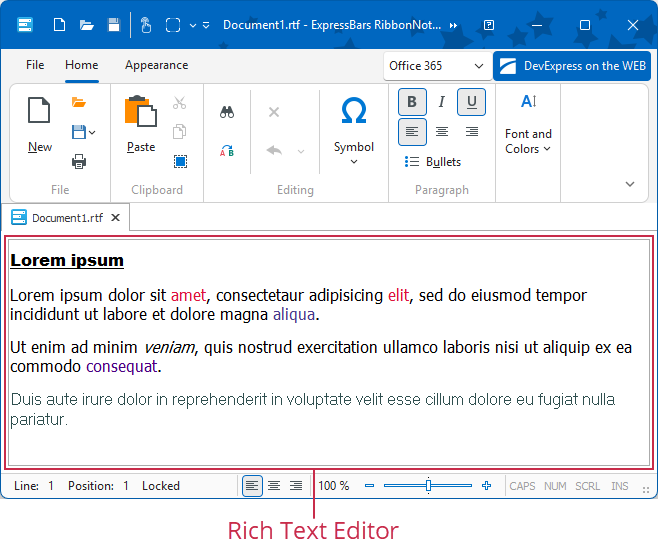
Task: Toggle Bold formatting
Action: (412, 102)
